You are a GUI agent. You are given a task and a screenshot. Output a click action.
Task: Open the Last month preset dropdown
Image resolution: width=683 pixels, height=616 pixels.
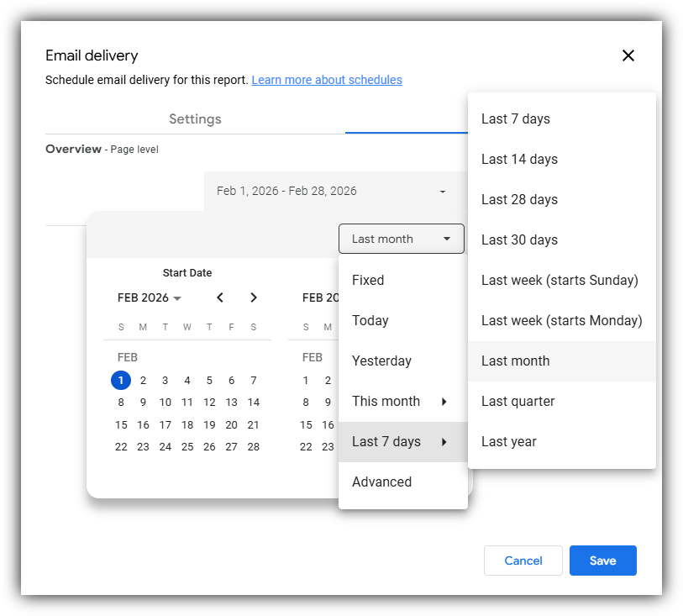(x=401, y=239)
